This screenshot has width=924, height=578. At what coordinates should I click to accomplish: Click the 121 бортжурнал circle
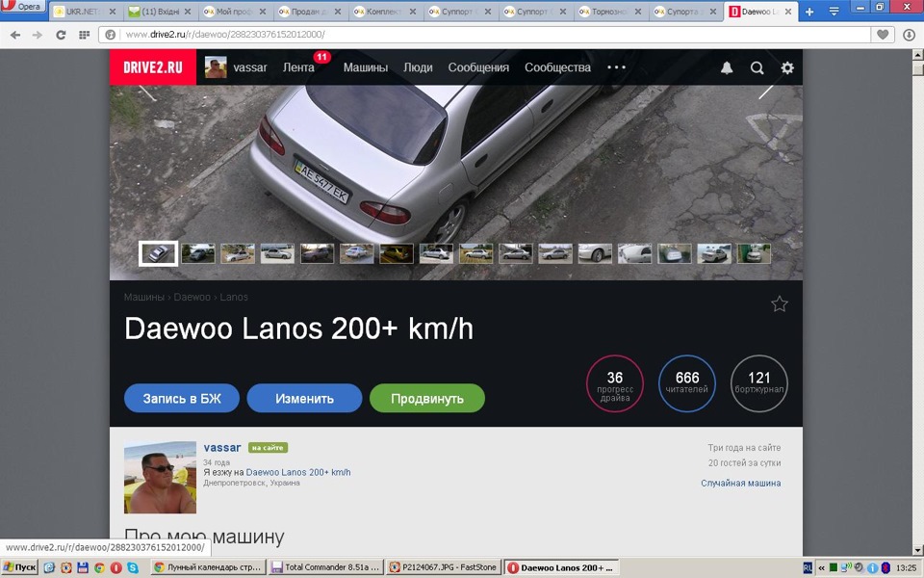click(759, 383)
